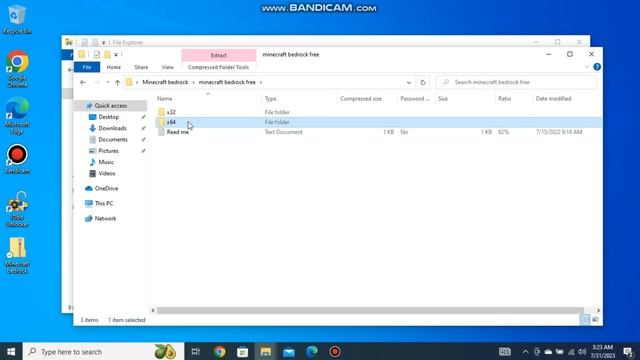Select the Read me text document

tap(178, 132)
